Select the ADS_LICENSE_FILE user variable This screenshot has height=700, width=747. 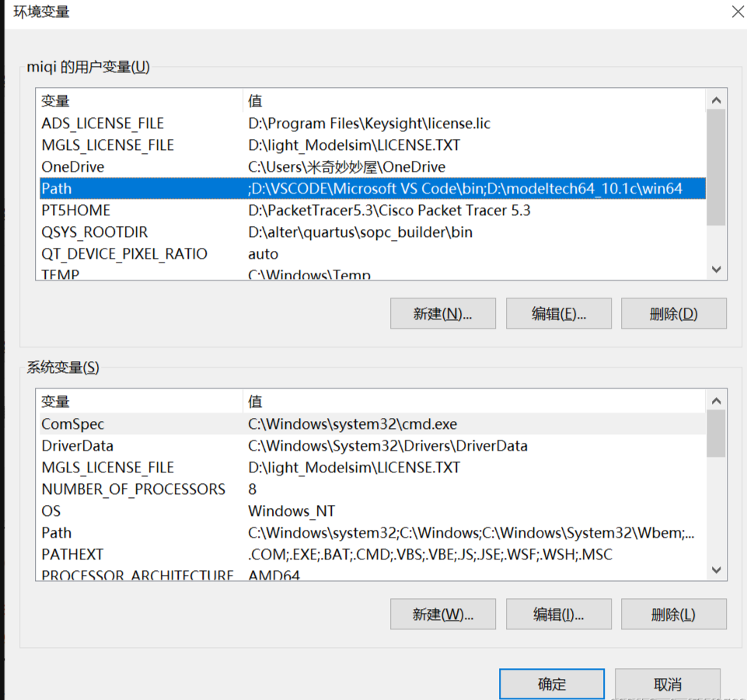point(103,124)
